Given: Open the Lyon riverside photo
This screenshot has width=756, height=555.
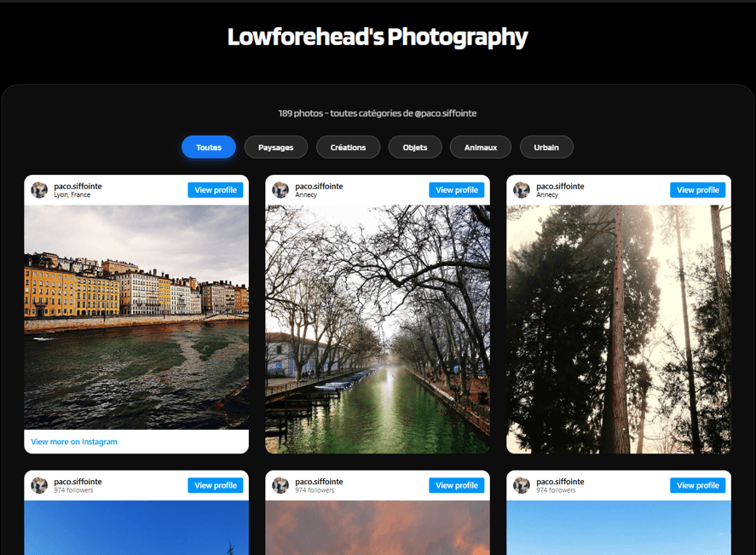Looking at the screenshot, I should point(136,315).
